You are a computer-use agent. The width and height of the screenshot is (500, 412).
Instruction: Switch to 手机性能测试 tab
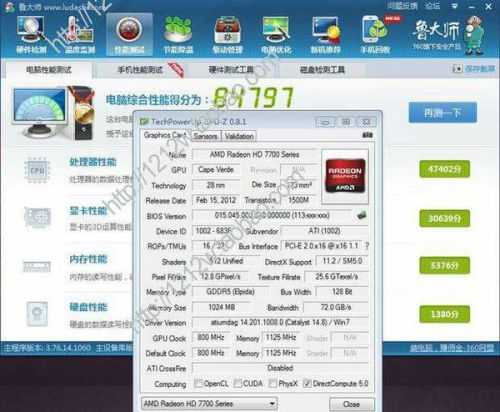(x=140, y=70)
